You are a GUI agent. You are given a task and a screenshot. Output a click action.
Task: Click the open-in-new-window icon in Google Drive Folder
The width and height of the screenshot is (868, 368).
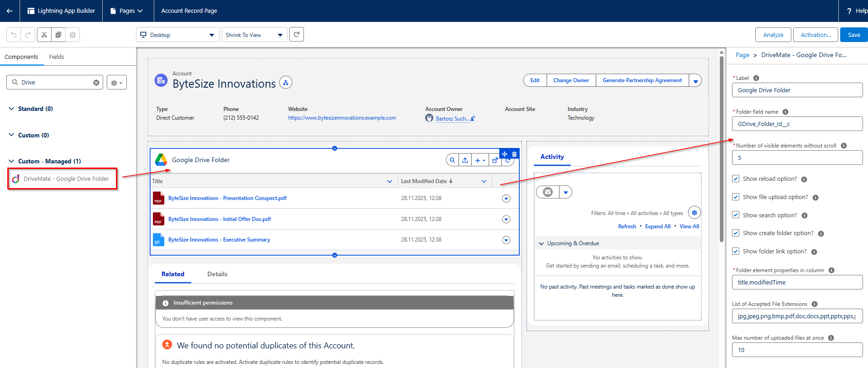pos(495,160)
